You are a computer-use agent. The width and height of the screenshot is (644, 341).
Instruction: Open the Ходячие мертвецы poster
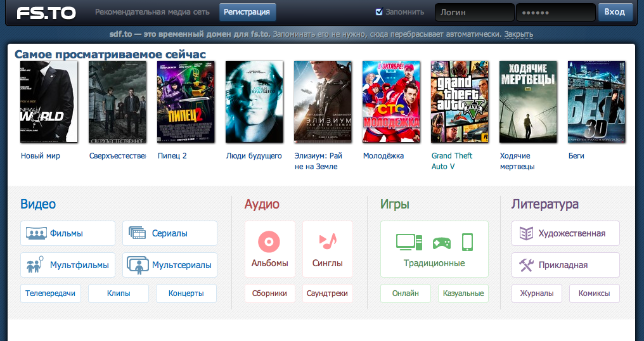(x=528, y=101)
